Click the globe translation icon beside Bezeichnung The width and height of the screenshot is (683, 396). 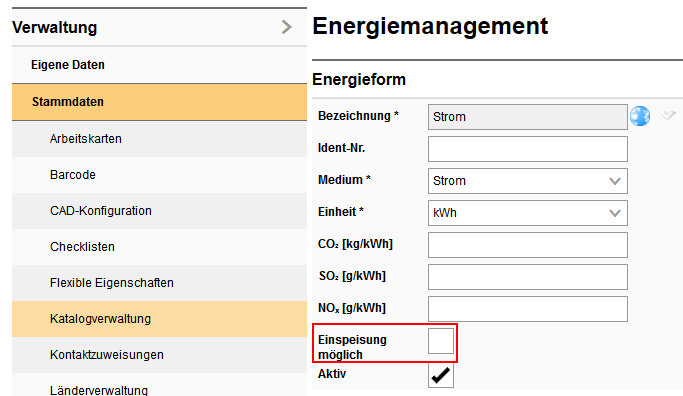click(x=640, y=116)
